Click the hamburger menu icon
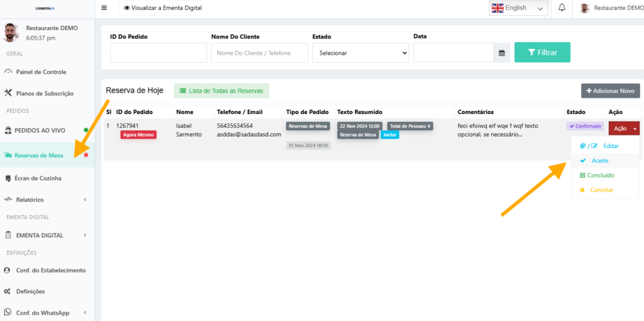Screen dimensions: 644x321 pyautogui.click(x=104, y=8)
